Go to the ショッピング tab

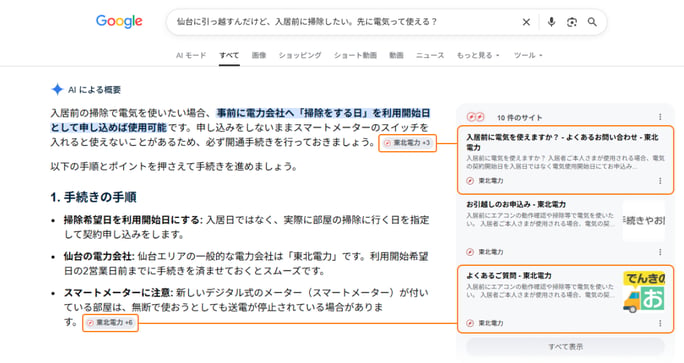point(300,55)
